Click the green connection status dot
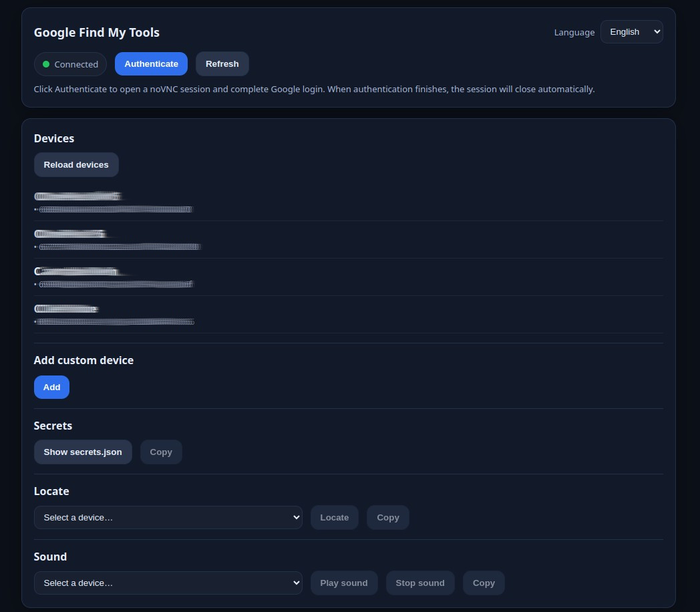 46,64
